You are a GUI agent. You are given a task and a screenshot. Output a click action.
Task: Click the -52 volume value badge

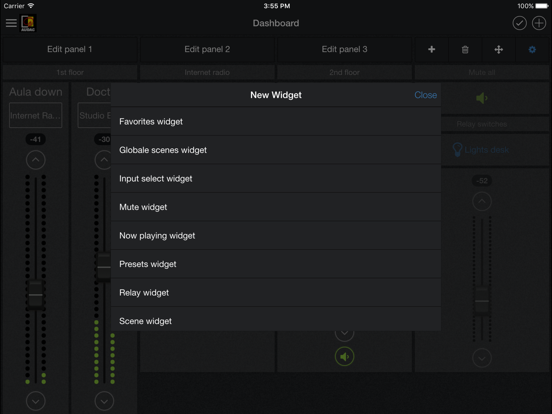click(482, 181)
